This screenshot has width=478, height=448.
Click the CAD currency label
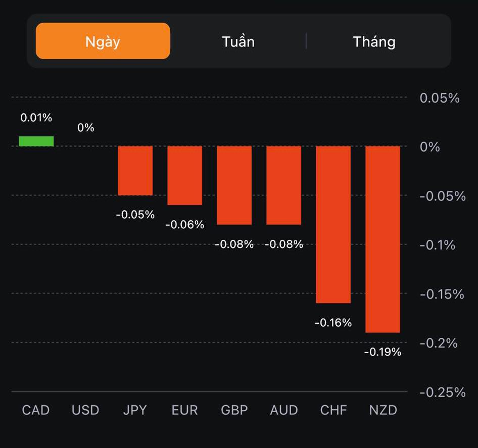[36, 410]
